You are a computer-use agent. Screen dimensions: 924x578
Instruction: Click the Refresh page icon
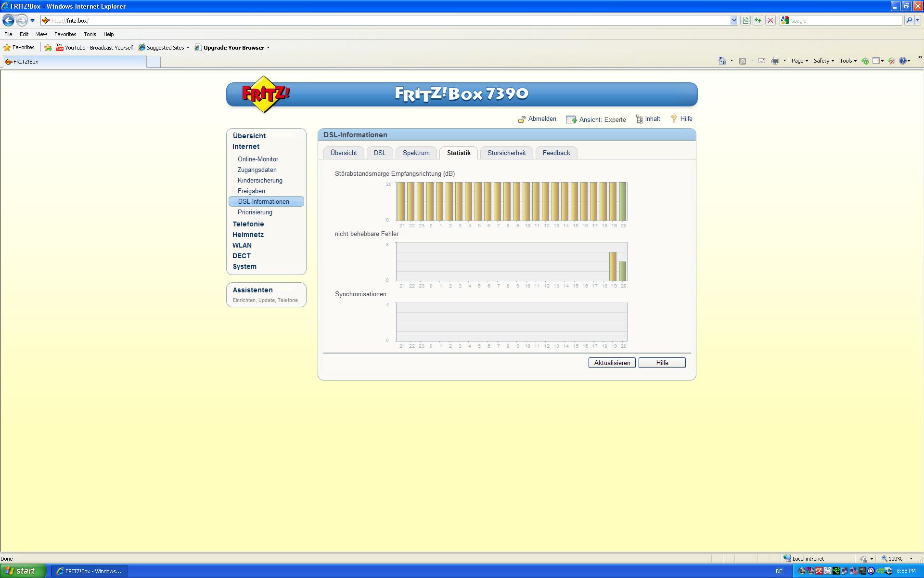coord(758,20)
